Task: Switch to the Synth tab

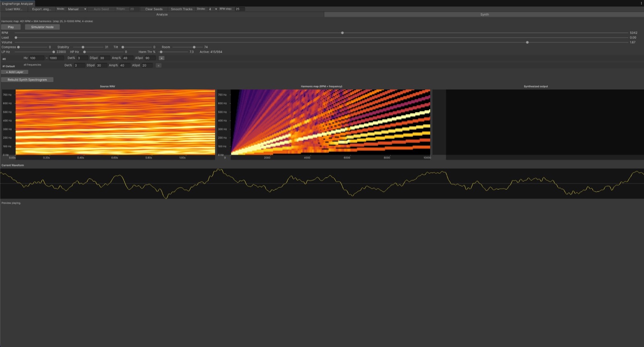Action: (484, 14)
